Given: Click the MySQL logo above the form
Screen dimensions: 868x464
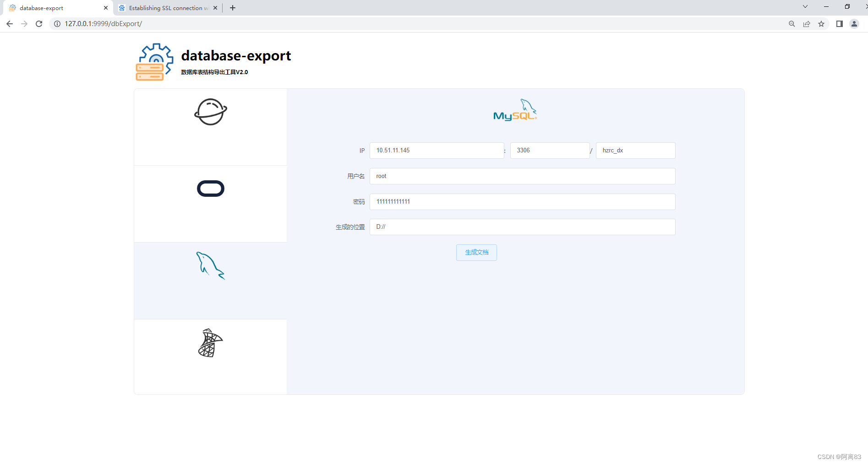Looking at the screenshot, I should [x=515, y=110].
